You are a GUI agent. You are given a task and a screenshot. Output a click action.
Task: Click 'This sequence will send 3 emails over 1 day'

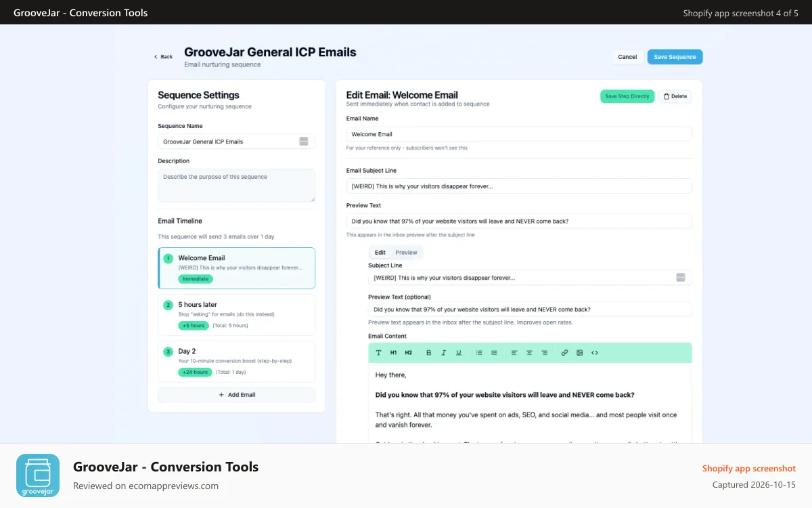216,237
